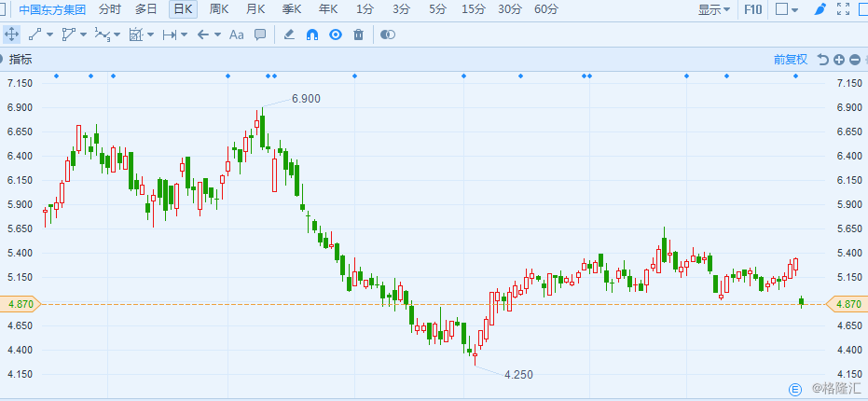The height and width of the screenshot is (401, 868).
Task: Click the fullscreen expand arrows icon
Action: point(843,9)
